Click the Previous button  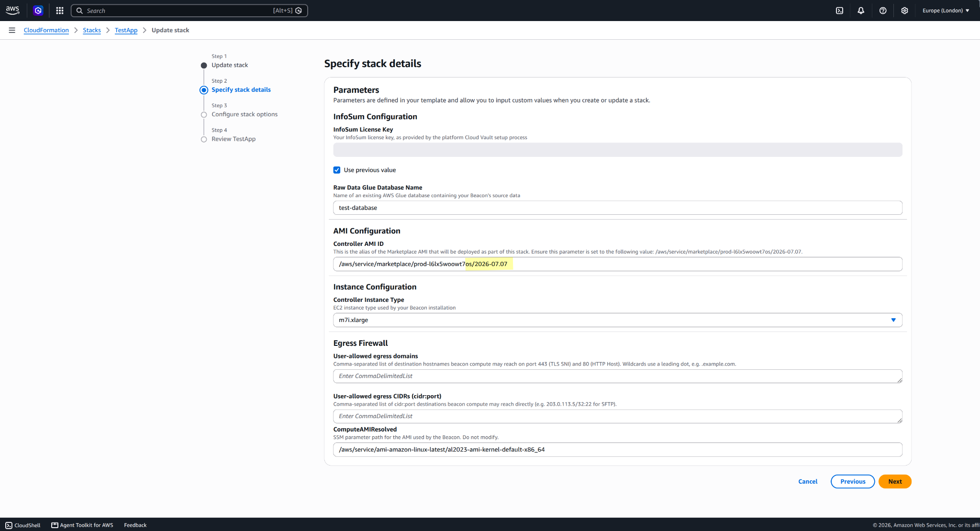click(x=853, y=482)
